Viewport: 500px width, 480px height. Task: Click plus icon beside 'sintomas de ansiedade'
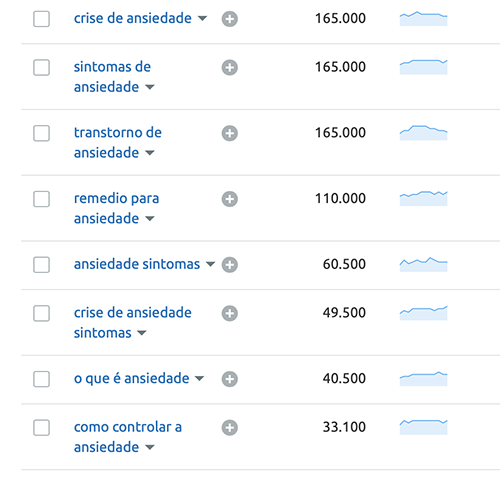230,67
